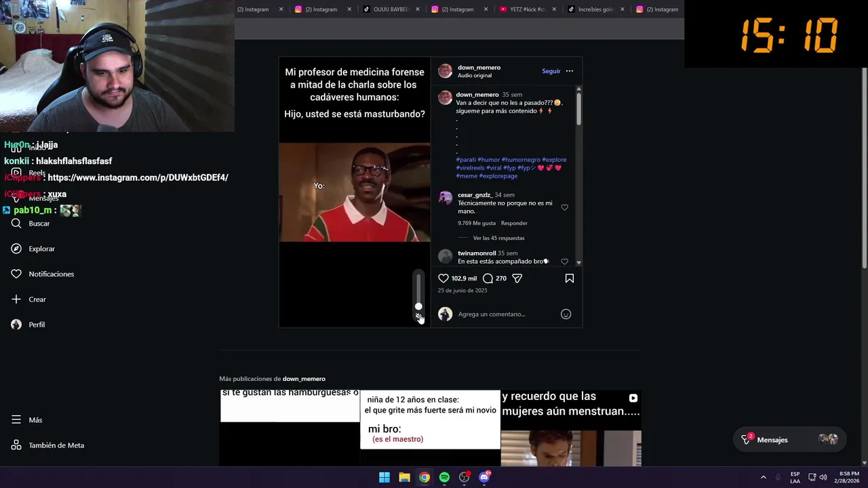
Task: Click the share icon under the post
Action: pyautogui.click(x=517, y=279)
